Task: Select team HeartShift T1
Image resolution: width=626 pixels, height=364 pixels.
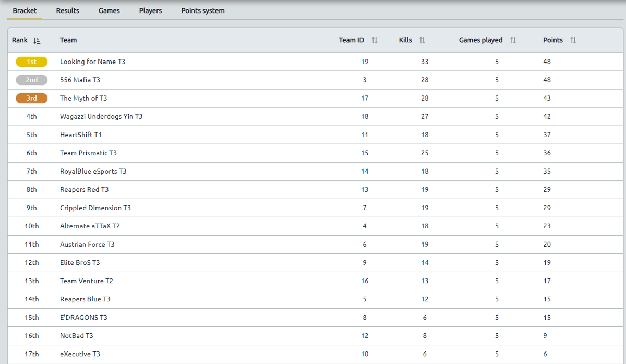Action: [81, 135]
